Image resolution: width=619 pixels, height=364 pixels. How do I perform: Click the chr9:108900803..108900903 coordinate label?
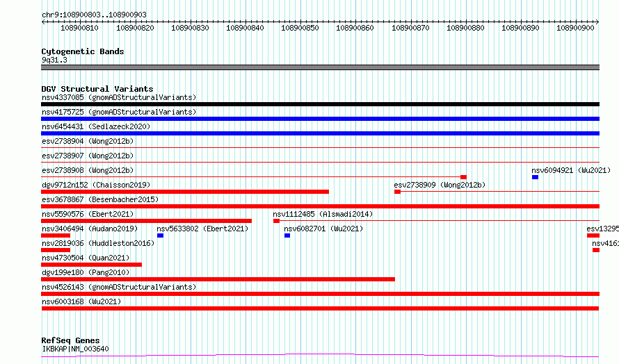94,15
